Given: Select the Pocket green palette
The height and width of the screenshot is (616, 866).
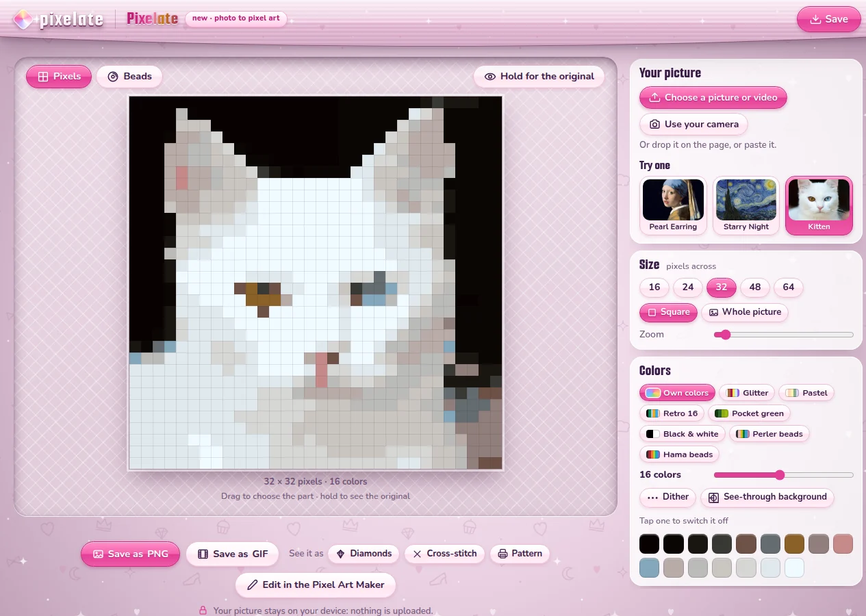Looking at the screenshot, I should pyautogui.click(x=749, y=413).
